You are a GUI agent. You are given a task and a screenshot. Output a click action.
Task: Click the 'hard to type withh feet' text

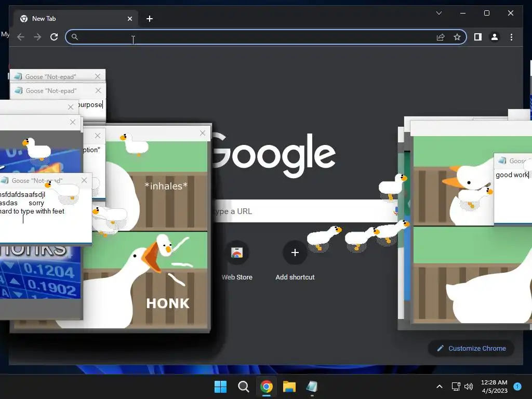point(32,211)
